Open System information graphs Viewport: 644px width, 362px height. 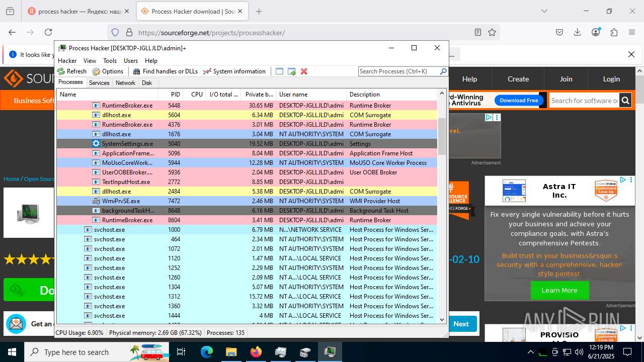(x=234, y=71)
